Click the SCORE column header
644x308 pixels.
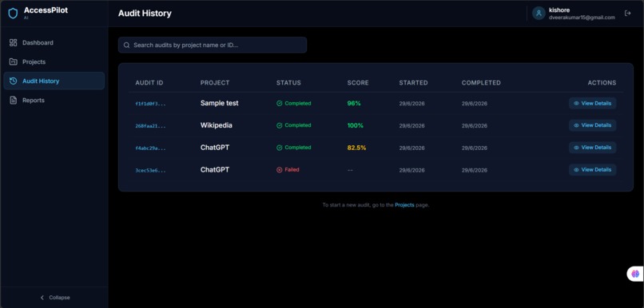[358, 83]
